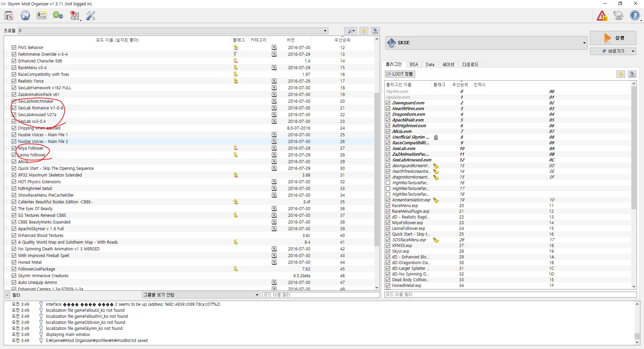Click the 실행 run button
The image size is (644, 349).
(x=613, y=38)
